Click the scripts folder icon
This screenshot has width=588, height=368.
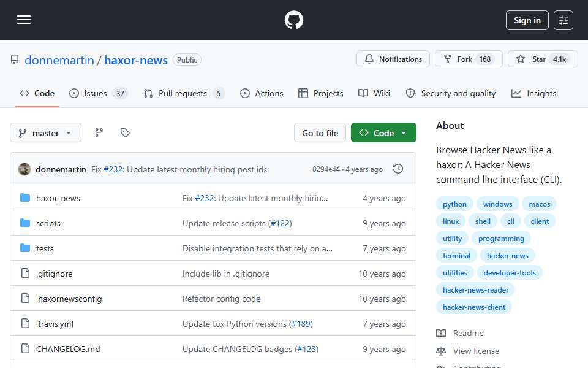(x=25, y=223)
